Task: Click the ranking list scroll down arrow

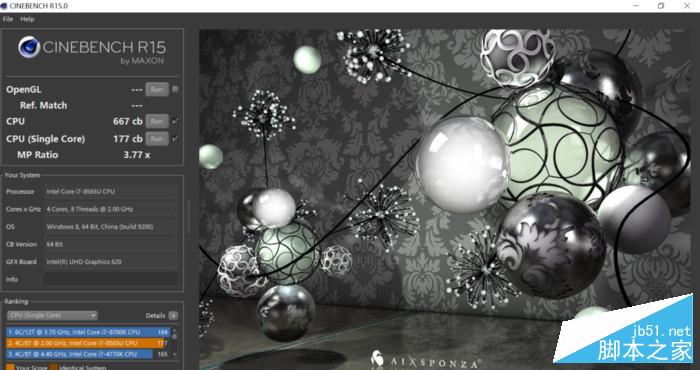Action: click(174, 354)
